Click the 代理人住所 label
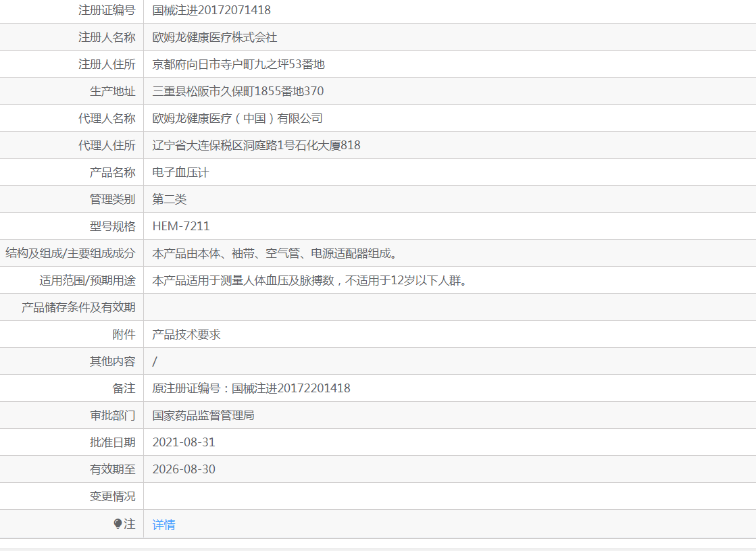Viewport: 756px width, 551px height. click(x=107, y=145)
